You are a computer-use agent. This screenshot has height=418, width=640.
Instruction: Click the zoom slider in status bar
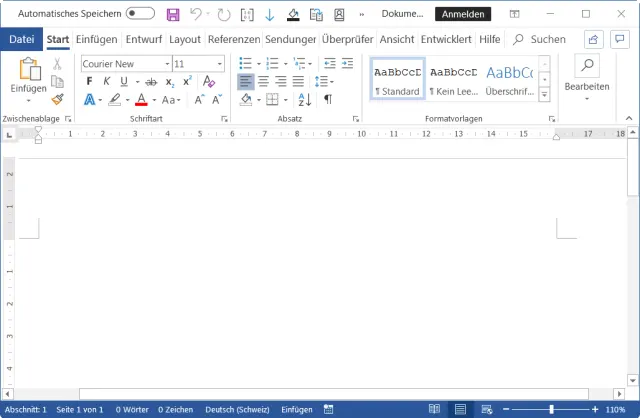coord(552,410)
